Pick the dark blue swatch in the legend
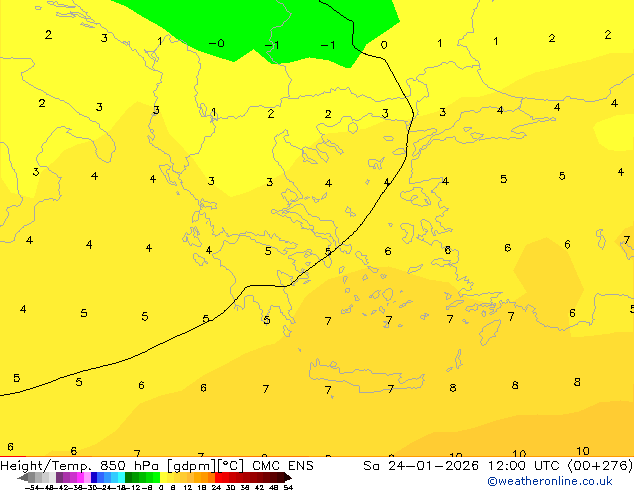Viewport: 634px width, 490px height. (94, 478)
